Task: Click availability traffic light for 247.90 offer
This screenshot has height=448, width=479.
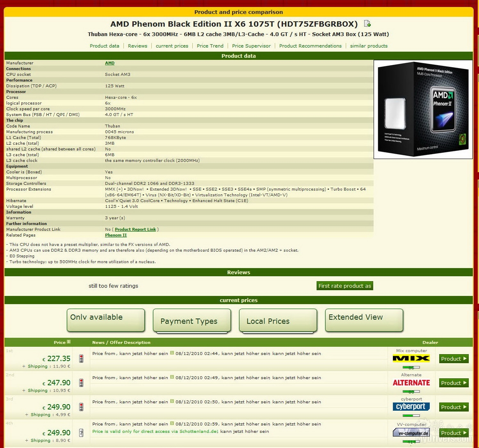Action: [x=81, y=383]
